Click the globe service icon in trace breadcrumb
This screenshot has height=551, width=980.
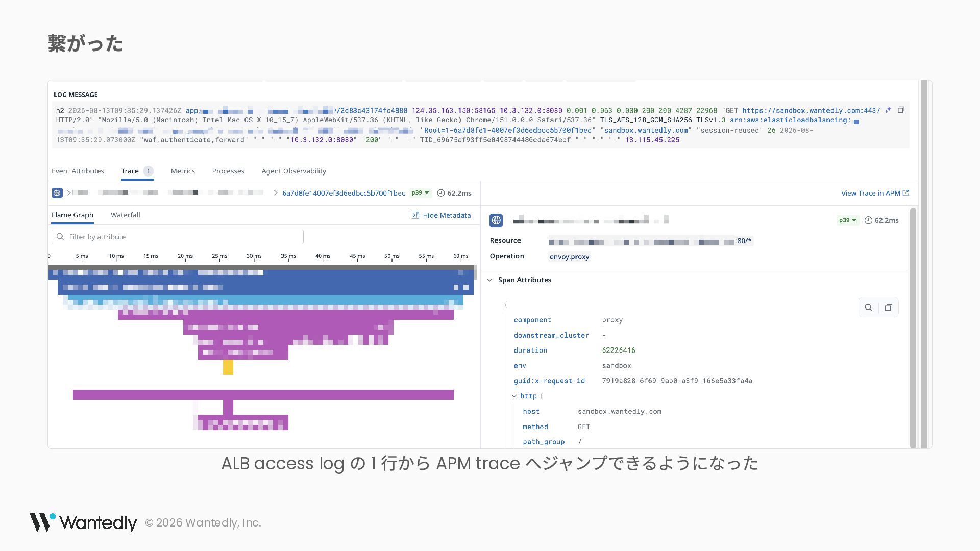pos(57,193)
